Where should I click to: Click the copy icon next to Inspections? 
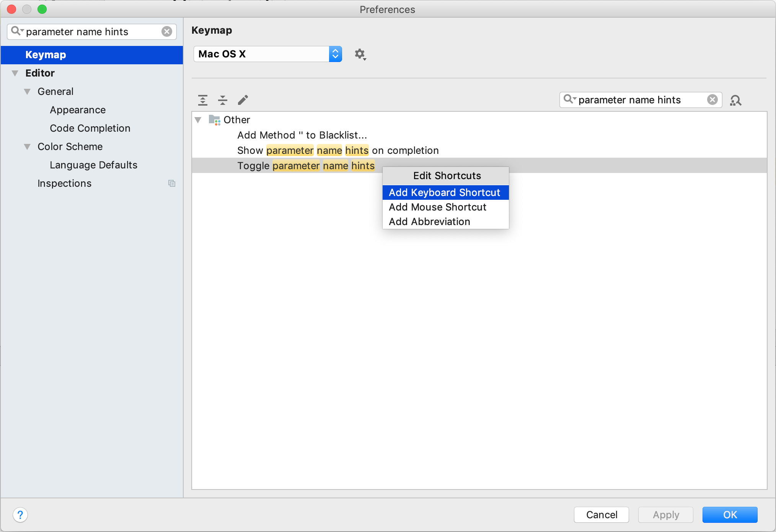[x=172, y=183]
